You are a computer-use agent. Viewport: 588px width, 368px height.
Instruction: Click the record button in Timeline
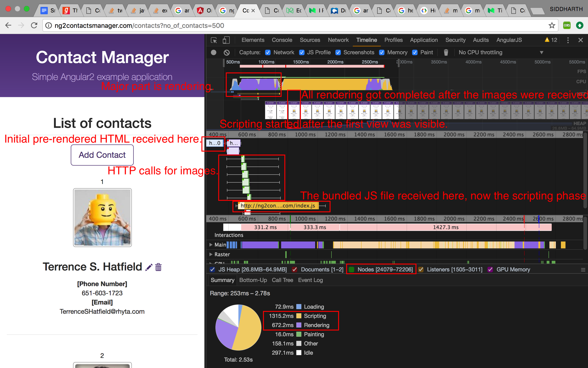click(213, 53)
